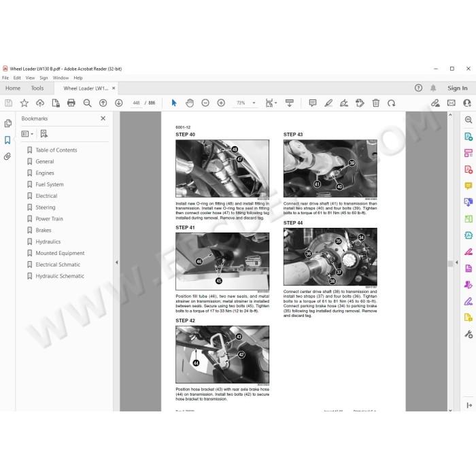Bookmark file with star icon
This screenshot has width=476, height=476.
(x=24, y=103)
